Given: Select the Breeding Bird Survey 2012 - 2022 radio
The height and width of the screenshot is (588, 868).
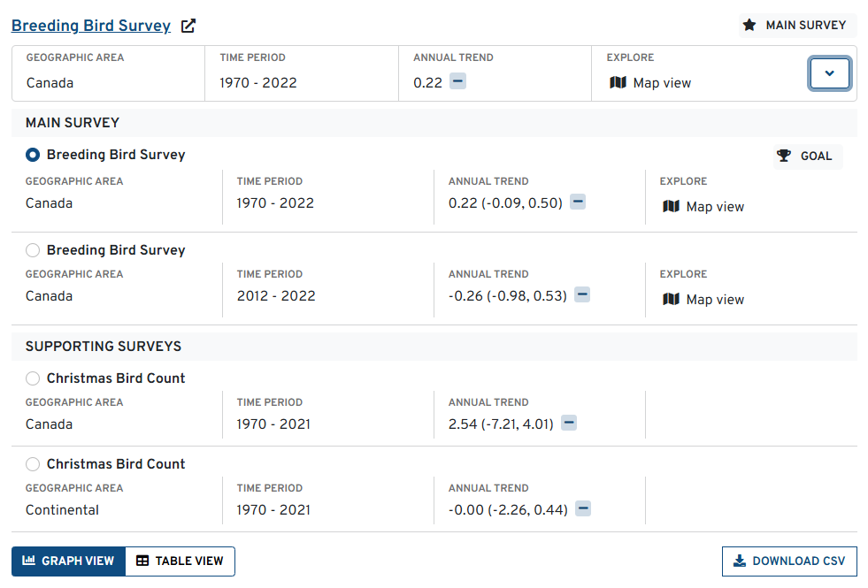Looking at the screenshot, I should click(33, 250).
